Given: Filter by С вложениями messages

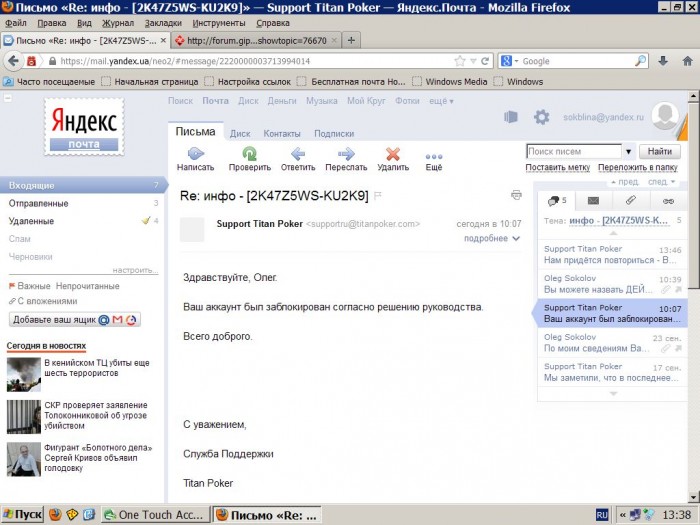Looking at the screenshot, I should (x=47, y=301).
